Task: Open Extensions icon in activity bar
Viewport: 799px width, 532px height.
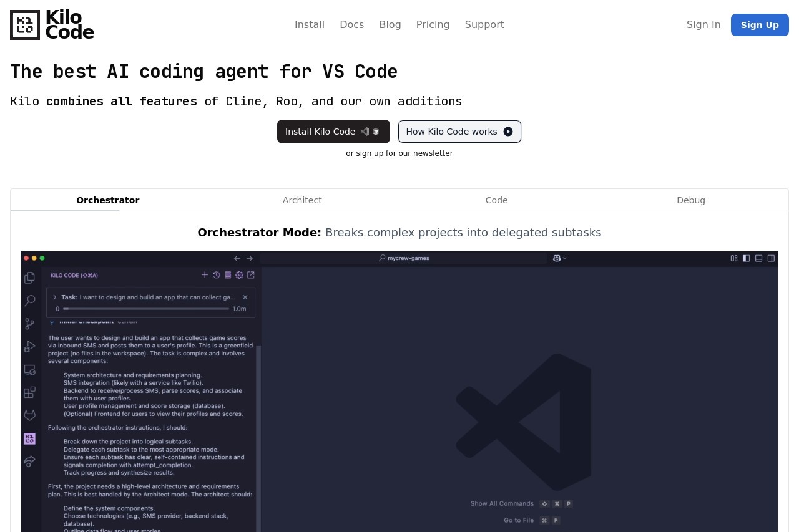Action: click(x=29, y=392)
